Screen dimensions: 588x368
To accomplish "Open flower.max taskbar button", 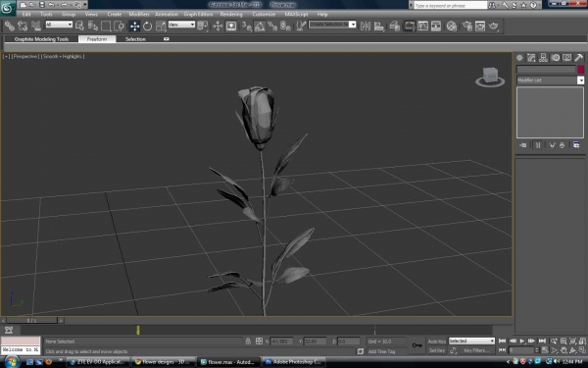I will point(228,362).
